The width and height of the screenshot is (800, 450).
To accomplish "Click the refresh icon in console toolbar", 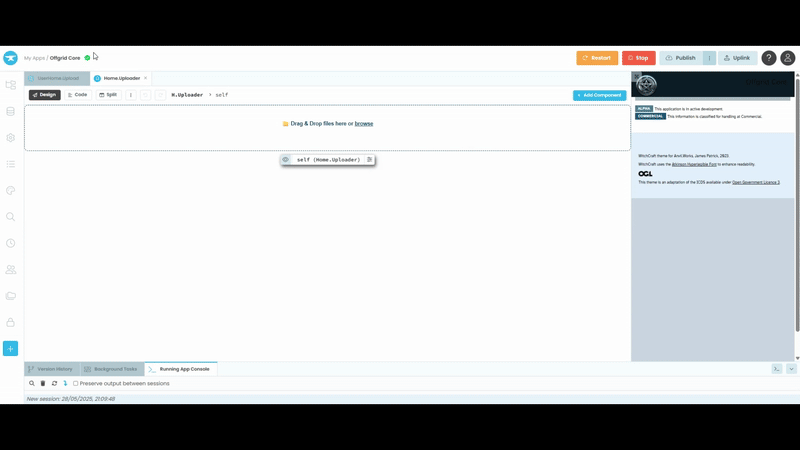I will click(x=54, y=383).
